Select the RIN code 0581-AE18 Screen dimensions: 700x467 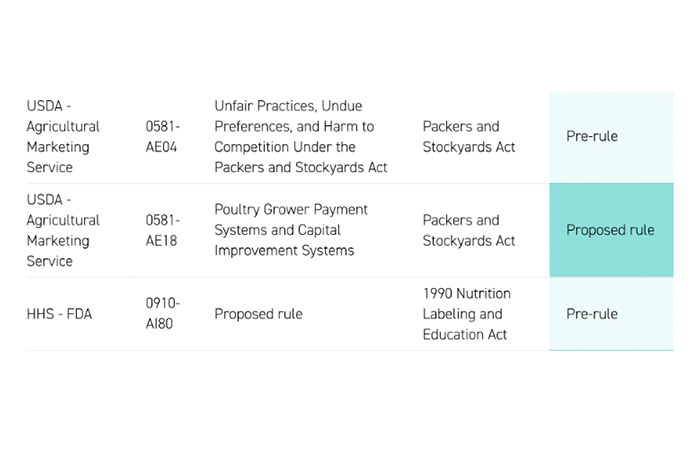(x=163, y=230)
